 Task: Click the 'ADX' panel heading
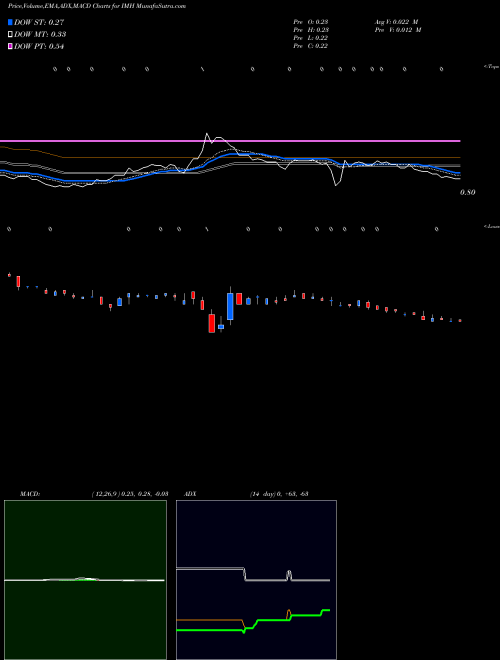(x=190, y=494)
